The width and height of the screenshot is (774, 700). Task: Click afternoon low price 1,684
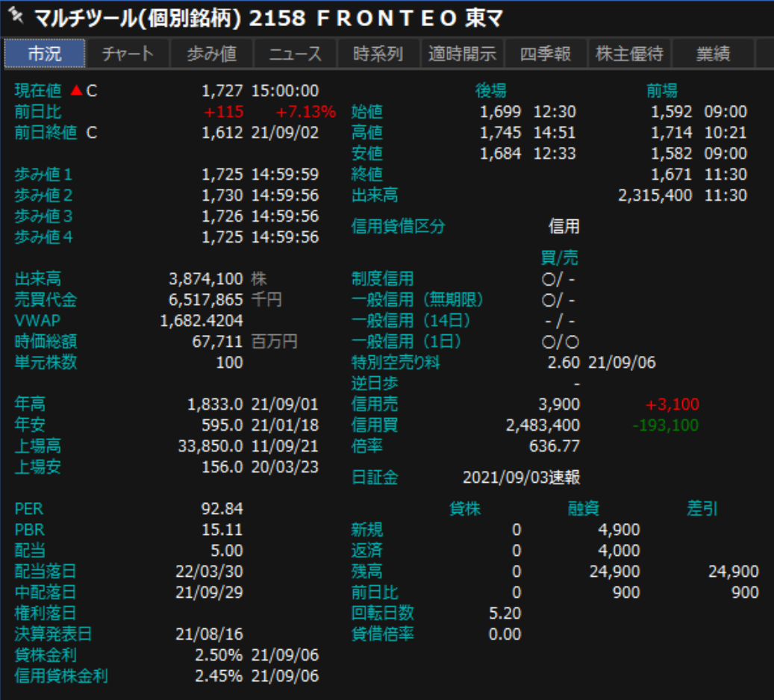(x=501, y=153)
